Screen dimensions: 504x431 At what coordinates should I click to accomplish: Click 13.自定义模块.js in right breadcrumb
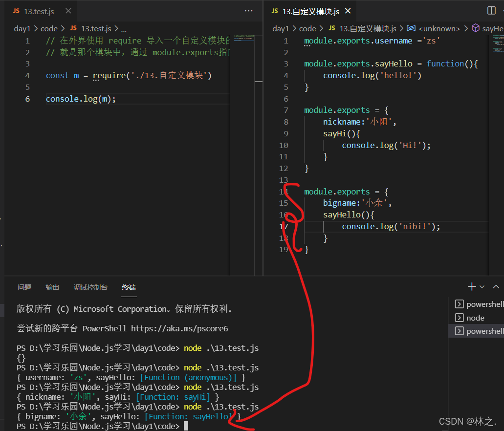(368, 29)
